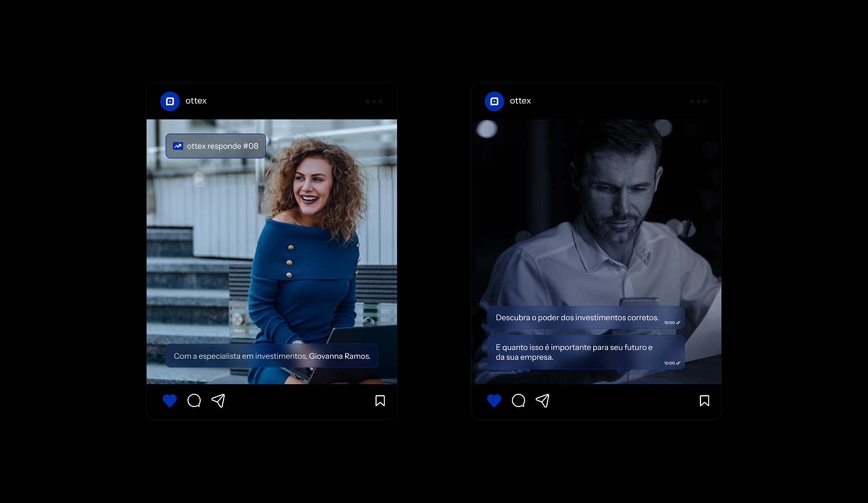The image size is (868, 503).
Task: Select 'E quanto isso é importante' message bubble
Action: click(x=585, y=352)
